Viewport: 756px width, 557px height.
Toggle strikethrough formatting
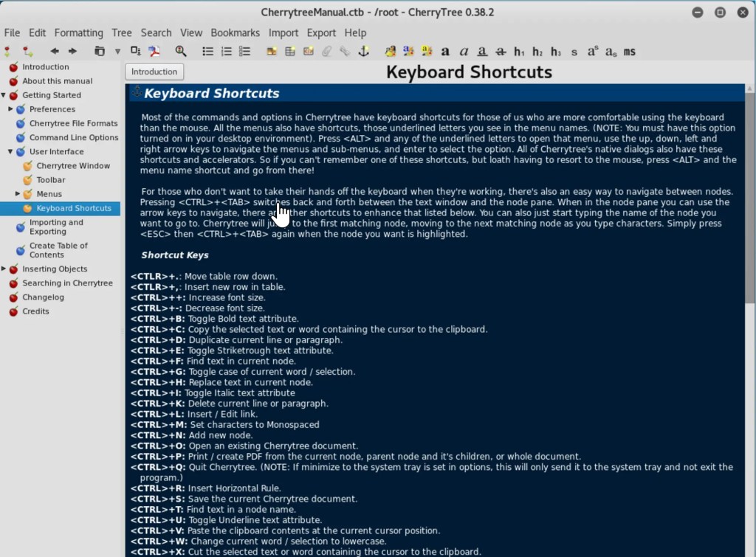500,52
